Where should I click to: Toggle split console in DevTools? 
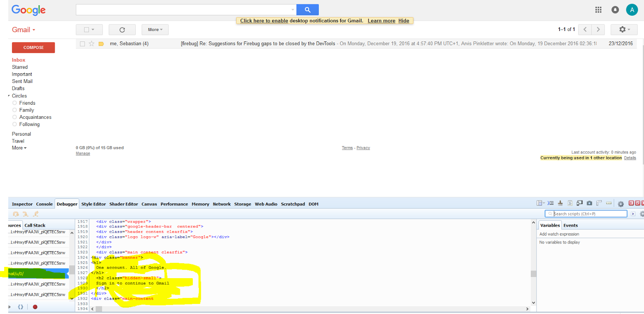click(551, 203)
